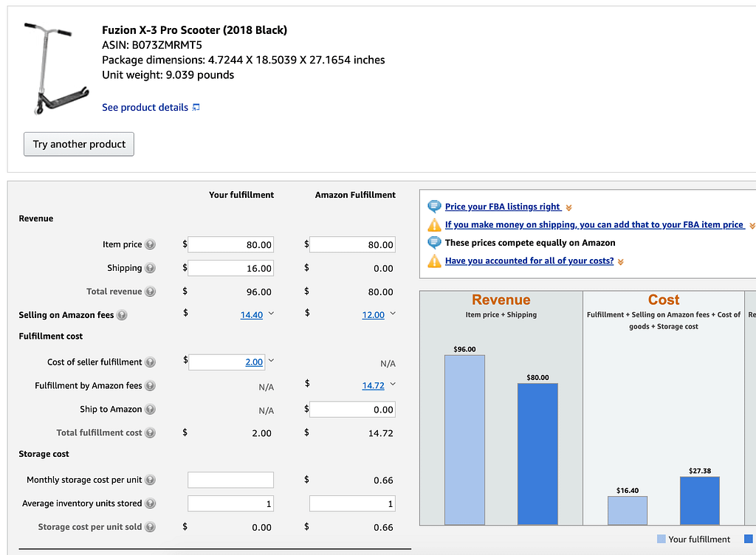
Task: Open help icon for Average inventory units stored
Action: pos(151,503)
